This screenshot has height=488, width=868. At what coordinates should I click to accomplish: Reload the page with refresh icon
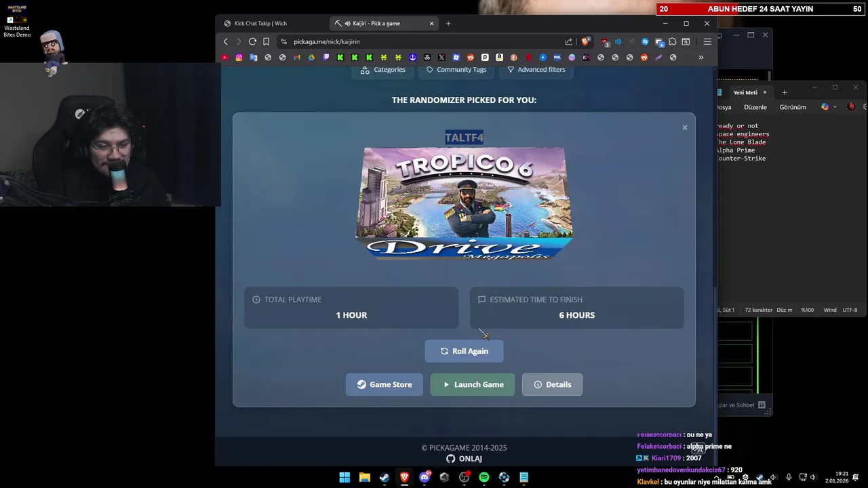[x=252, y=41]
